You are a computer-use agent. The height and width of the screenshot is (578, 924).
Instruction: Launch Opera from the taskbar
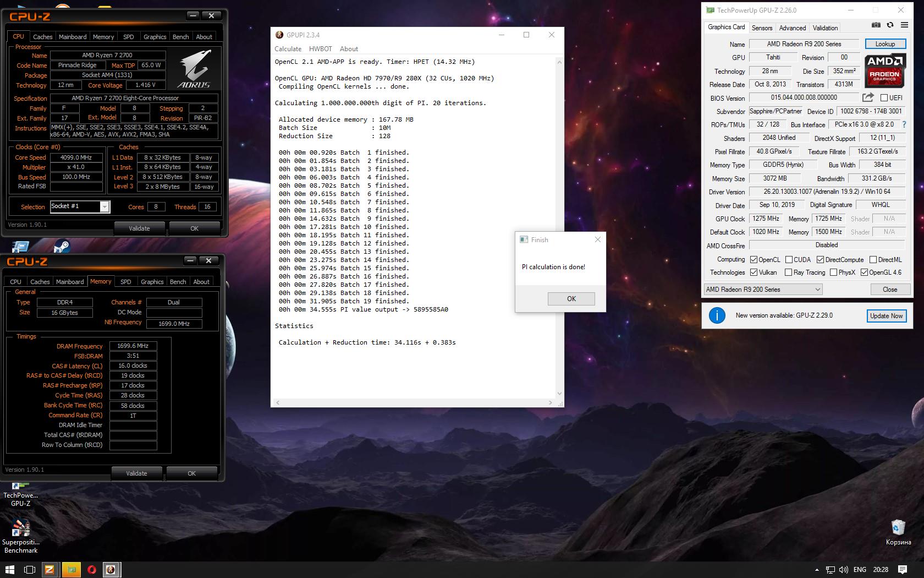click(x=92, y=570)
